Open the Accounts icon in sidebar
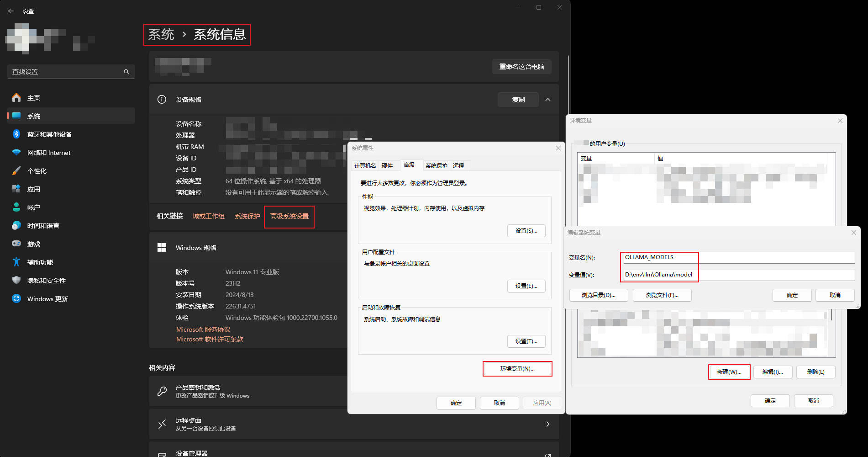This screenshot has width=868, height=457. 16,207
